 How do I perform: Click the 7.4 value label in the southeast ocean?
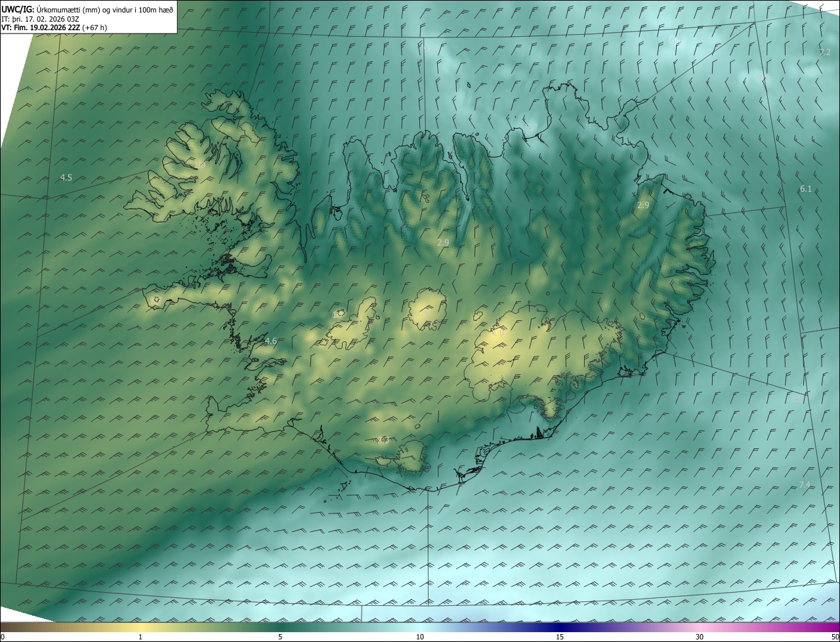805,485
